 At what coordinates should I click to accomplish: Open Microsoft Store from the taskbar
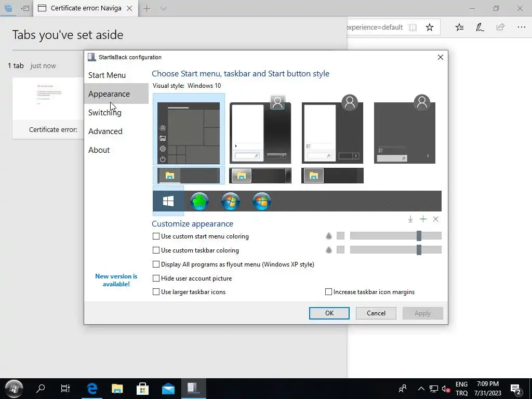coord(142,389)
